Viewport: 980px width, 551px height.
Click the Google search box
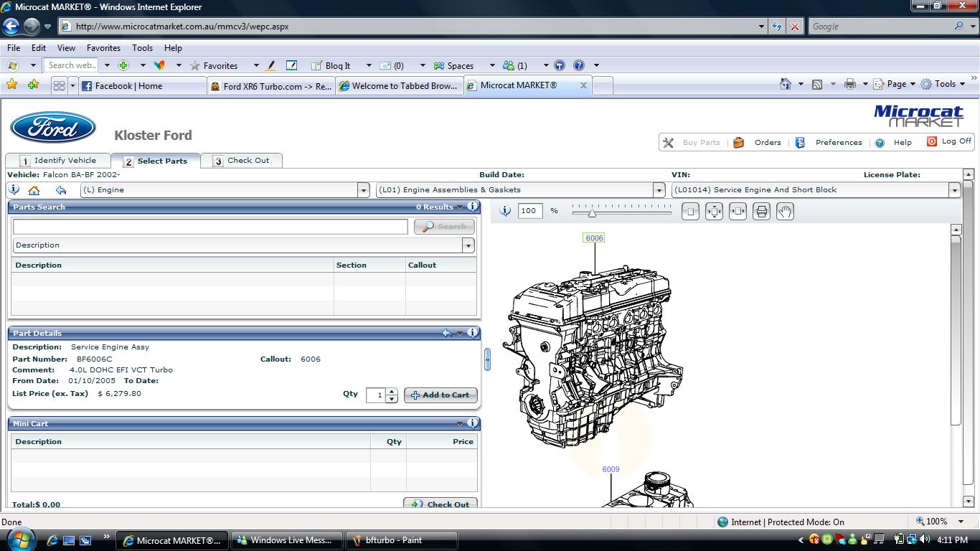[x=880, y=27]
